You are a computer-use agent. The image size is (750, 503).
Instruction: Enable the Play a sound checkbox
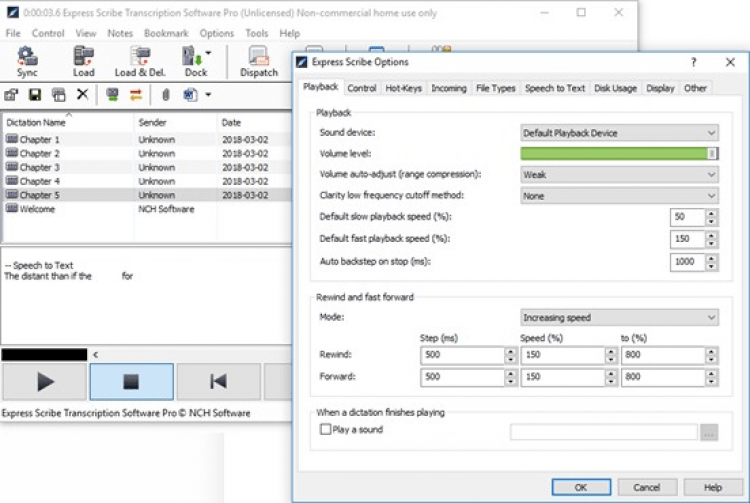tap(325, 430)
